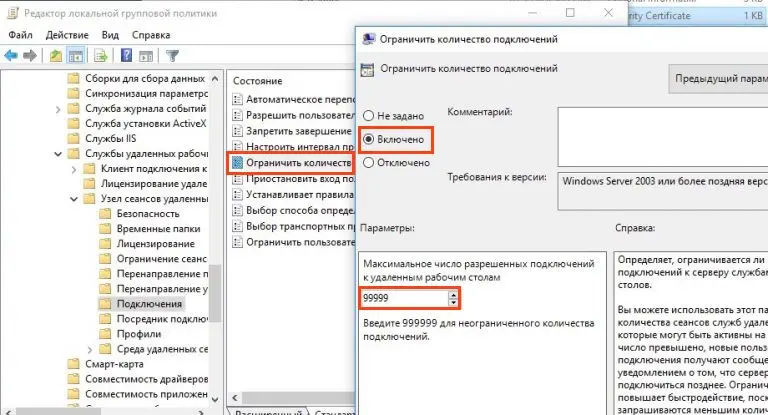Screen dimensions: 768x415
Task: Click the Up one level folder icon
Action: point(56,55)
